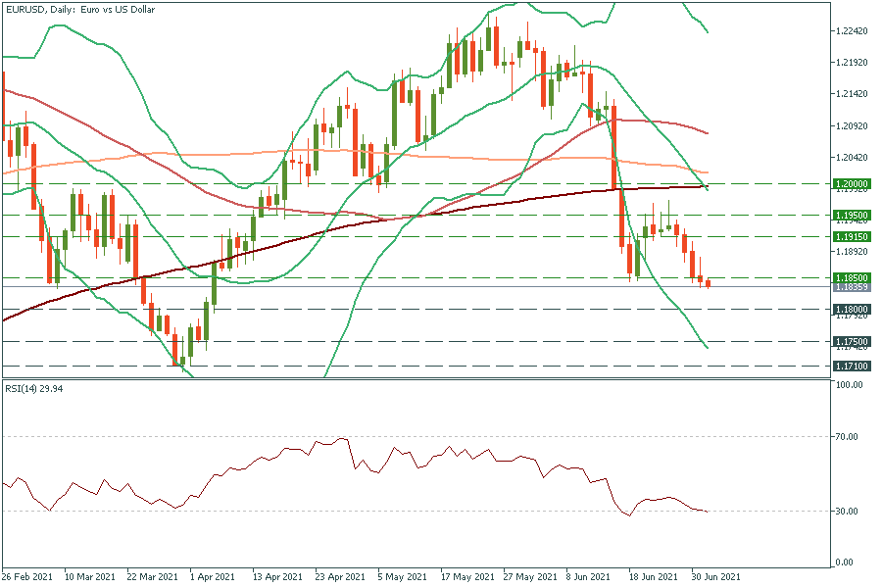Image resolution: width=882 pixels, height=588 pixels.
Task: Click the last red candlestick on the chart
Action: [x=709, y=283]
